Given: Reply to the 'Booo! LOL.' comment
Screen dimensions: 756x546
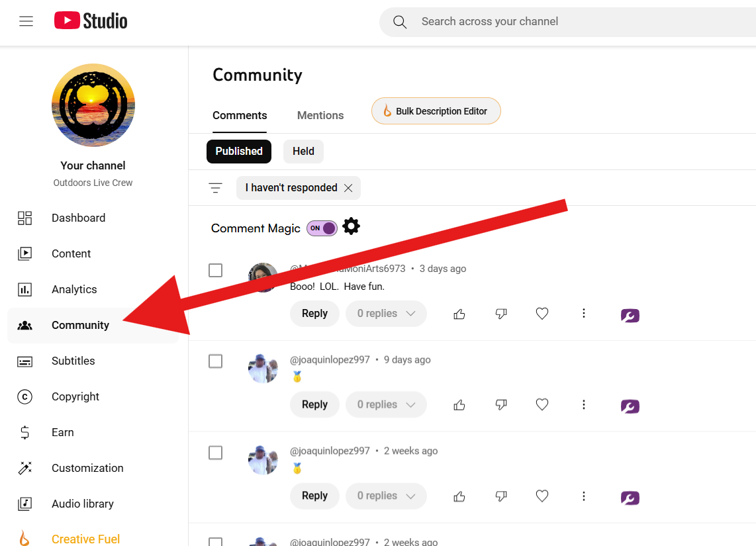Looking at the screenshot, I should tap(314, 314).
